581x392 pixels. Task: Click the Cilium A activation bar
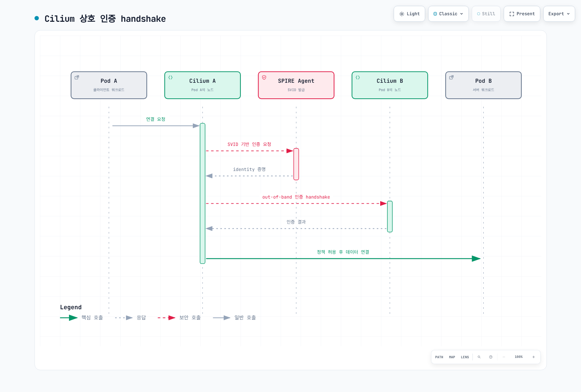click(x=203, y=193)
